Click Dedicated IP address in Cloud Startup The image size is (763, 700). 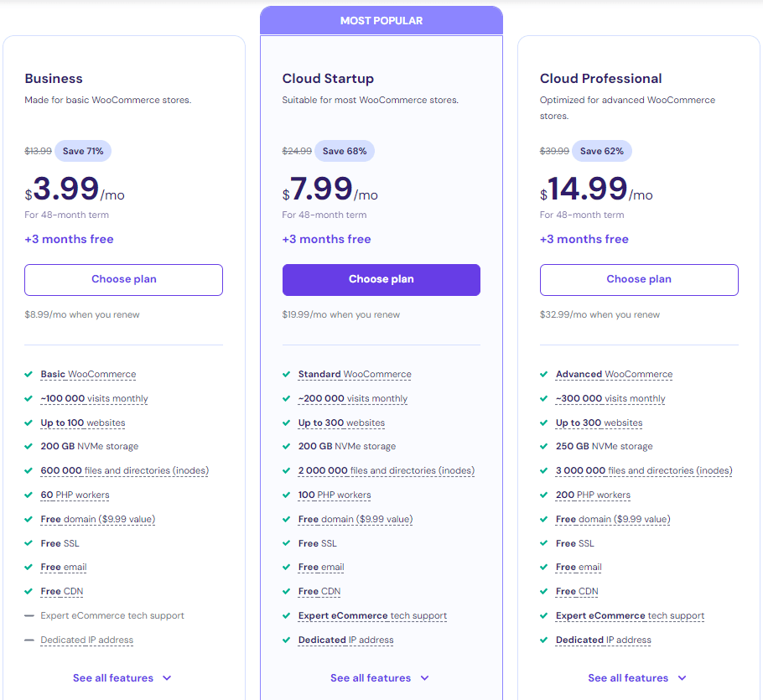tap(345, 640)
